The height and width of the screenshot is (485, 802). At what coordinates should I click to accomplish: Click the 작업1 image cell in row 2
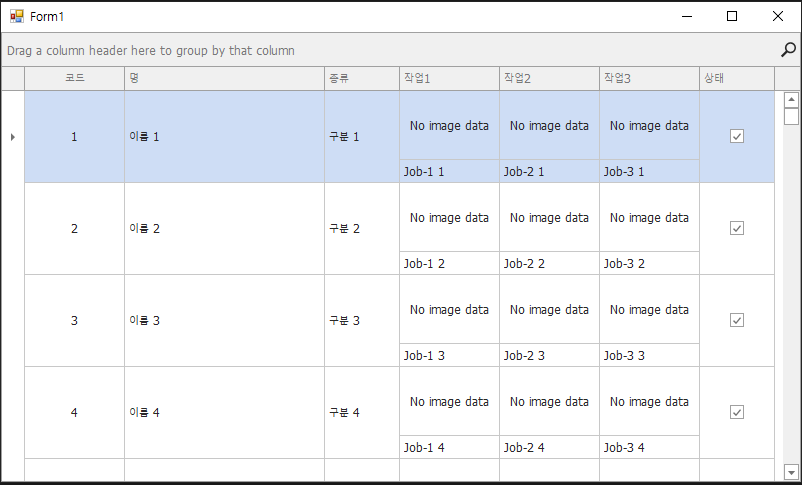(450, 217)
